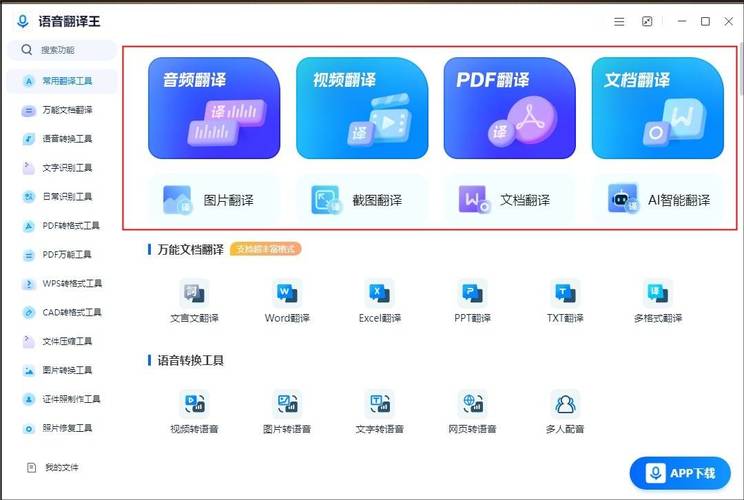This screenshot has height=500, width=744.
Task: Go to 照片修复工具 sidebar category
Action: pos(62,428)
